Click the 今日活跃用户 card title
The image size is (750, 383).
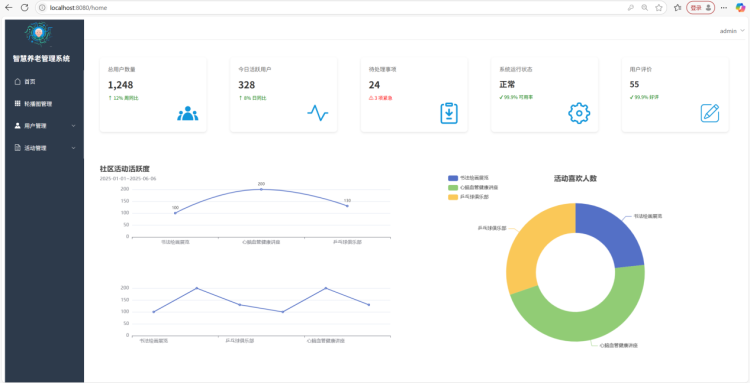click(255, 69)
